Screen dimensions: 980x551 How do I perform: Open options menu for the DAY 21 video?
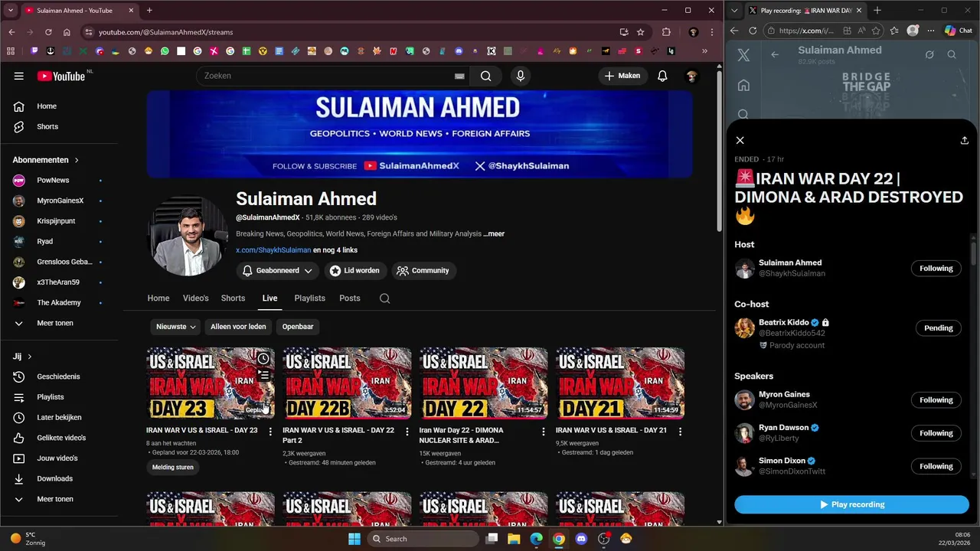(x=680, y=432)
